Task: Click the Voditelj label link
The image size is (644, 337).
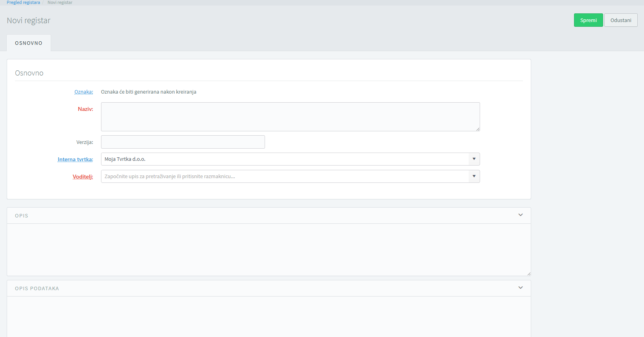Action: (83, 177)
